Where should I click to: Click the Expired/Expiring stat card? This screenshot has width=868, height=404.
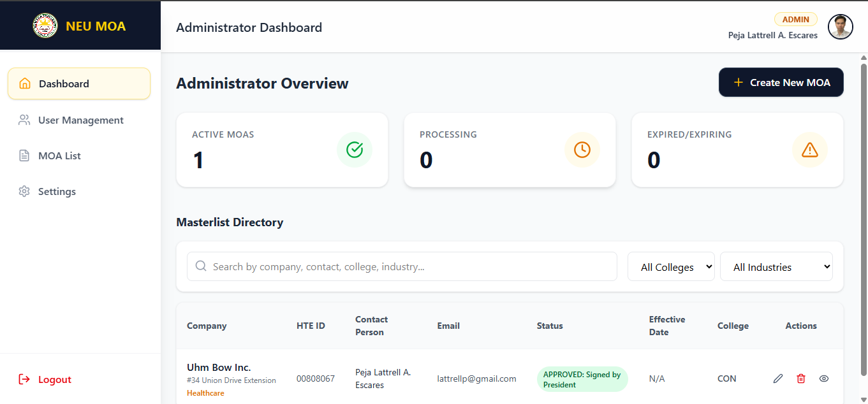[x=737, y=150]
